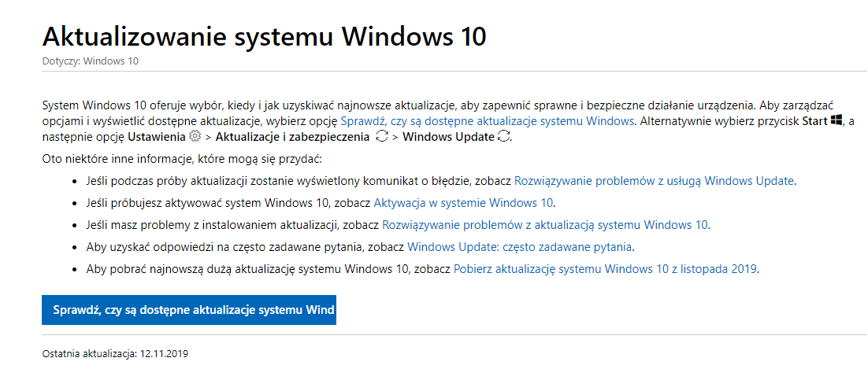
Task: Click the sync icon after Aktualizacje i zabezpieczenia
Action: click(x=382, y=137)
